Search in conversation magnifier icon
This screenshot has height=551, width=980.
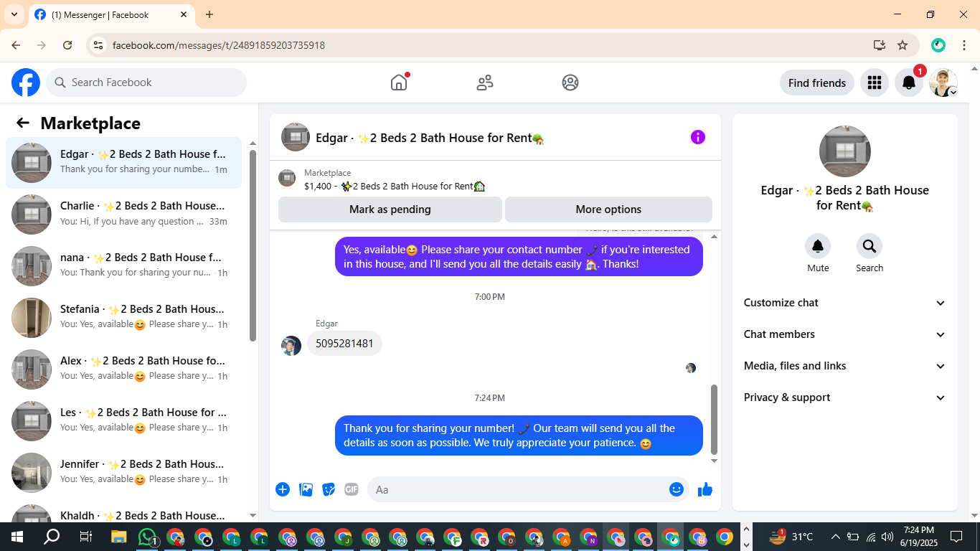pyautogui.click(x=870, y=246)
